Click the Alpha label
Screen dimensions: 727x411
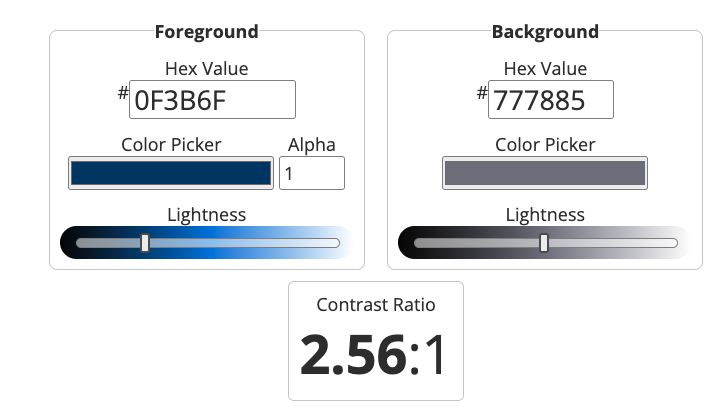pyautogui.click(x=312, y=145)
